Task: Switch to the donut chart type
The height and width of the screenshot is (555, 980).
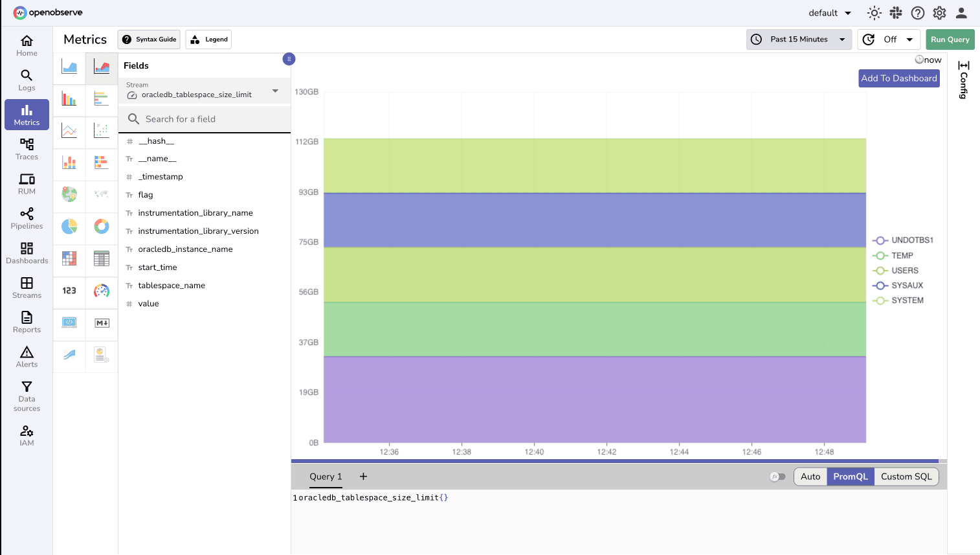Action: (102, 227)
